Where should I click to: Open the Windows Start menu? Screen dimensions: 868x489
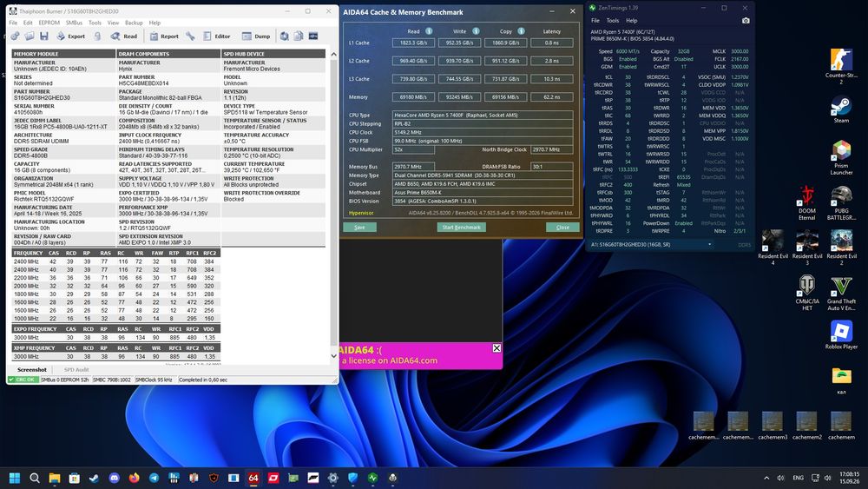pyautogui.click(x=15, y=478)
